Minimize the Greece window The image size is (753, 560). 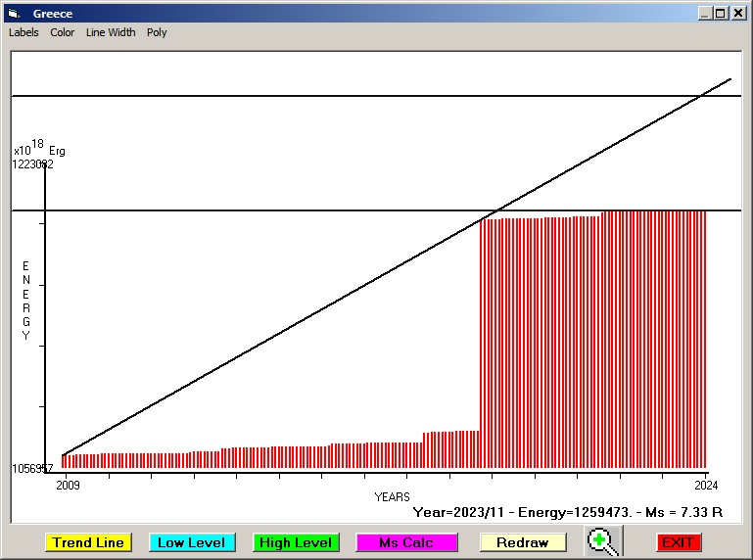pos(705,14)
